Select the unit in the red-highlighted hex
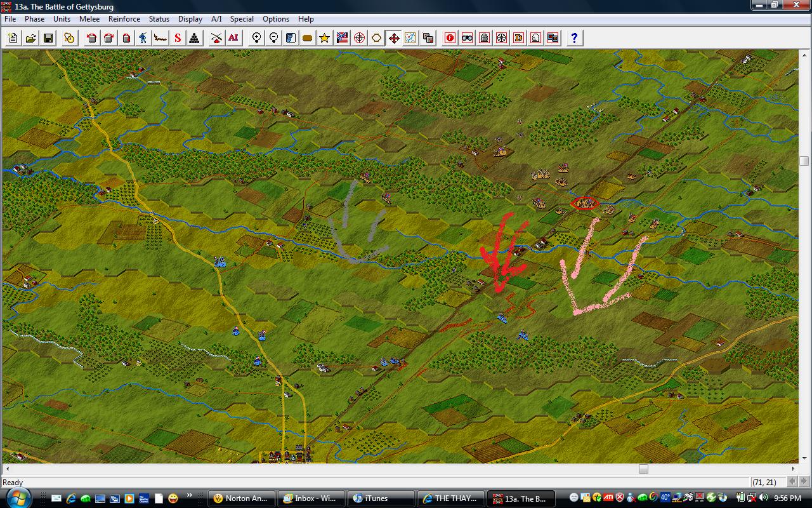The image size is (812, 508). 584,203
